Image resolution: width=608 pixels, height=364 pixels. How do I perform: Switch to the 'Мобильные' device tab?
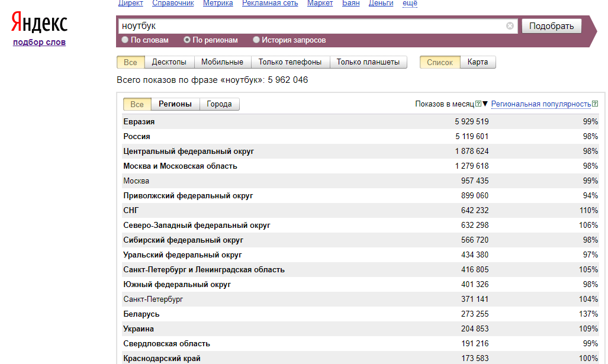click(222, 62)
